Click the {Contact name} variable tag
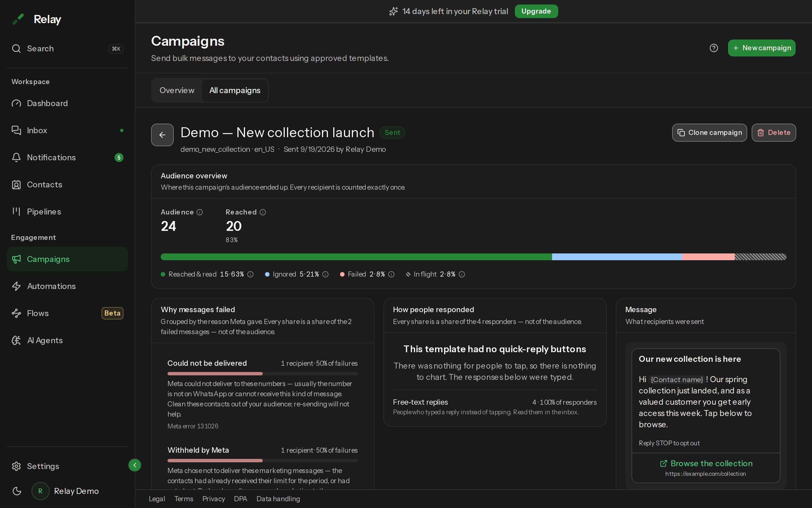This screenshot has height=508, width=812. point(677,380)
